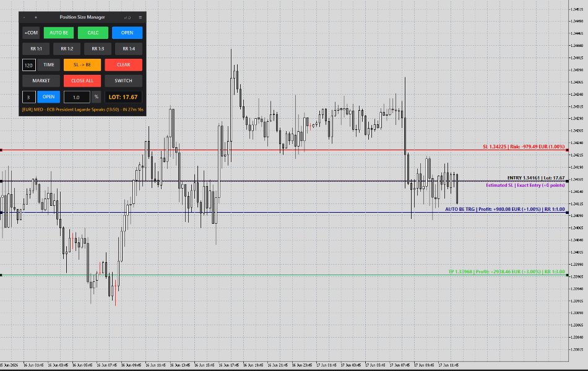Select the RR 1:3 preset
The height and width of the screenshot is (371, 588).
(x=98, y=49)
